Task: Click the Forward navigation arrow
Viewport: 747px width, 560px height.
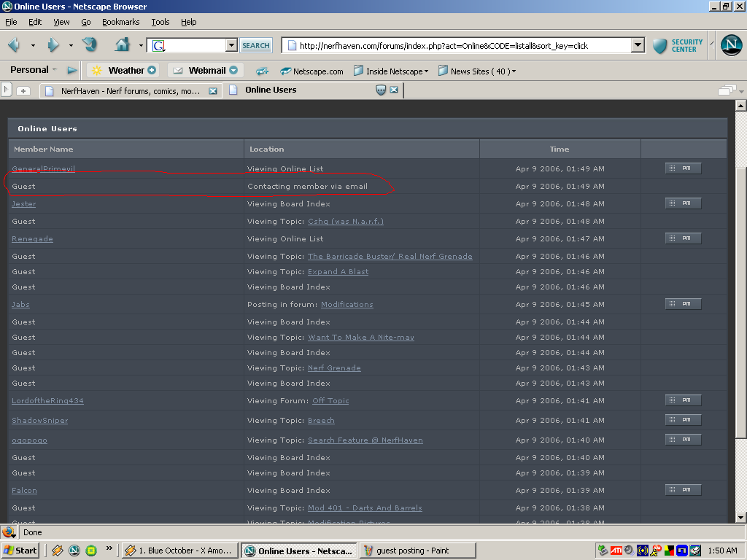Action: pyautogui.click(x=53, y=45)
